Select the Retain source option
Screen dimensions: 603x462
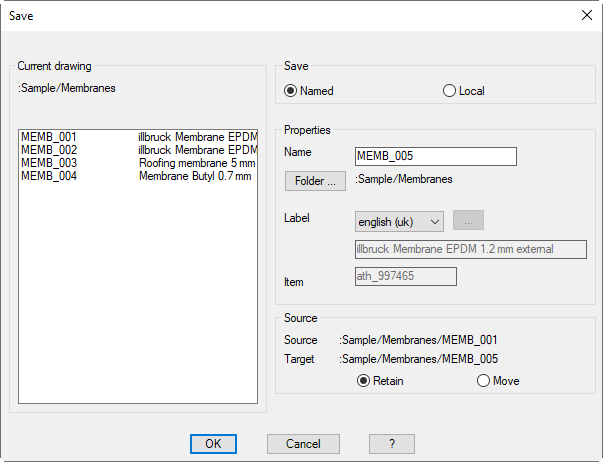coord(364,381)
